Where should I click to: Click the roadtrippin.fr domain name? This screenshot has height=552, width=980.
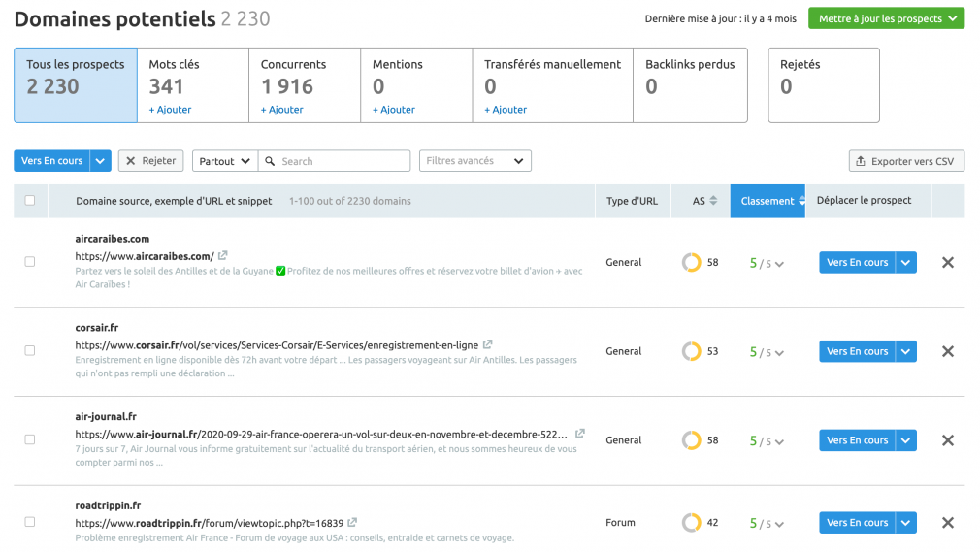click(x=108, y=505)
